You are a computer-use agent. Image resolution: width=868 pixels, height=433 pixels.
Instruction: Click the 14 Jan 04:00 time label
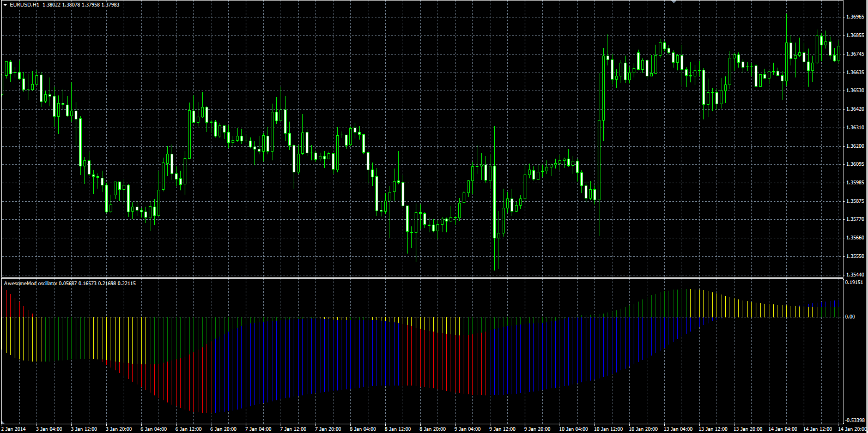(x=782, y=429)
